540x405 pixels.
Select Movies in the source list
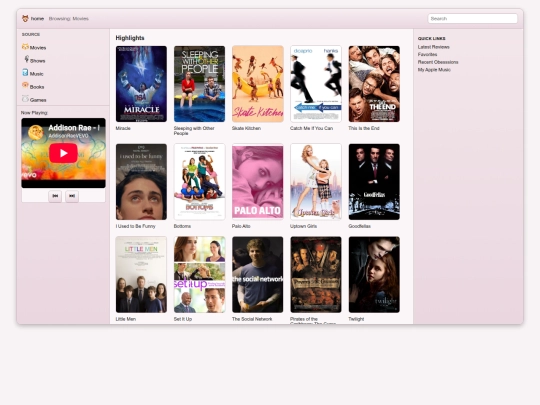(38, 48)
